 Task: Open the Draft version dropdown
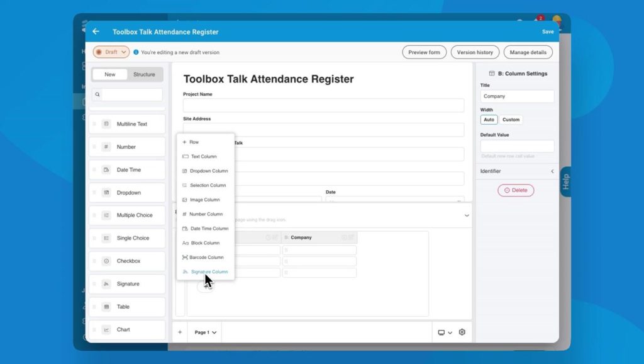pos(111,52)
